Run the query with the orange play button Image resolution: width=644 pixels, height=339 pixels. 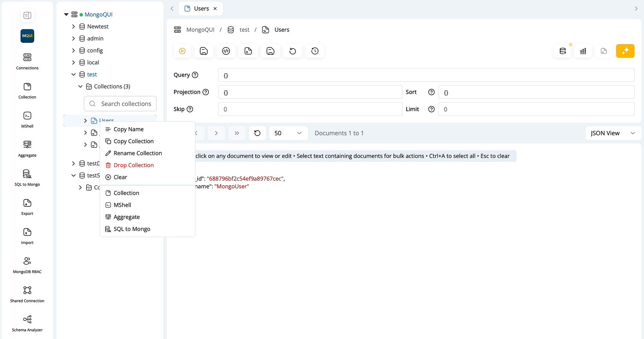[182, 51]
